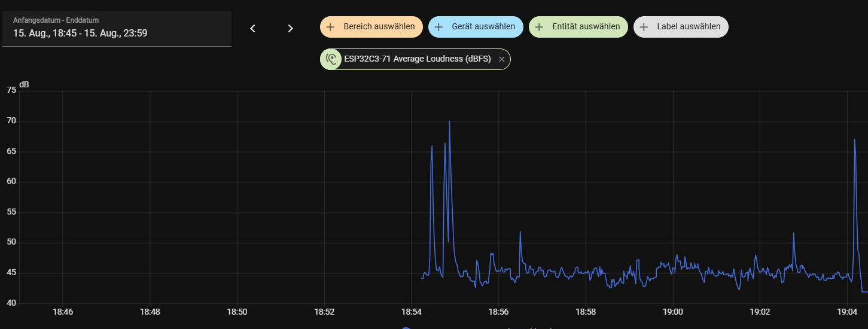Go to the previous time range
868x329 pixels.
click(252, 29)
